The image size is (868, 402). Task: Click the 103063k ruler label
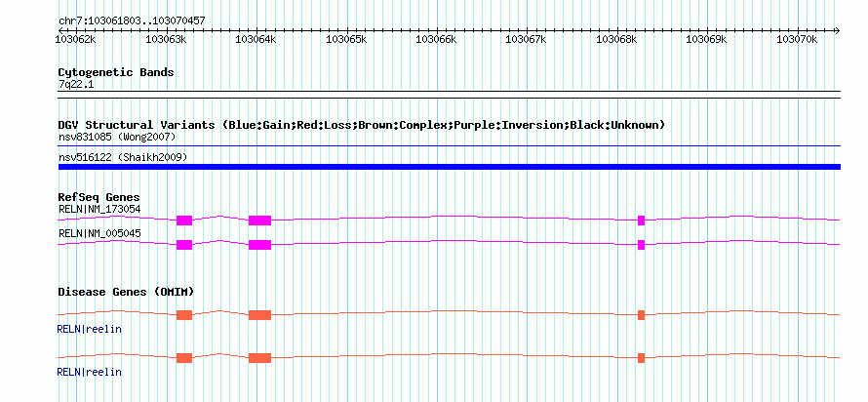click(166, 39)
